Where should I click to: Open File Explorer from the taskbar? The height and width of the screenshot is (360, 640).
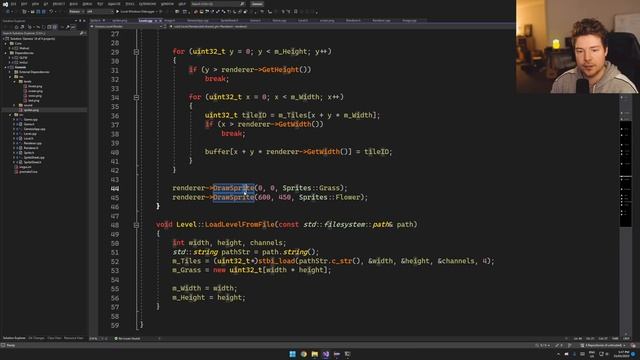pyautogui.click(x=315, y=354)
